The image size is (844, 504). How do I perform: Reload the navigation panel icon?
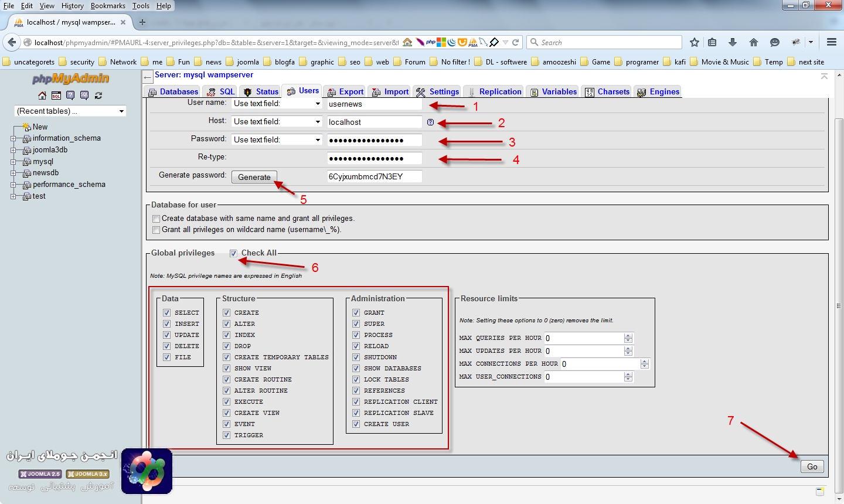pos(98,96)
